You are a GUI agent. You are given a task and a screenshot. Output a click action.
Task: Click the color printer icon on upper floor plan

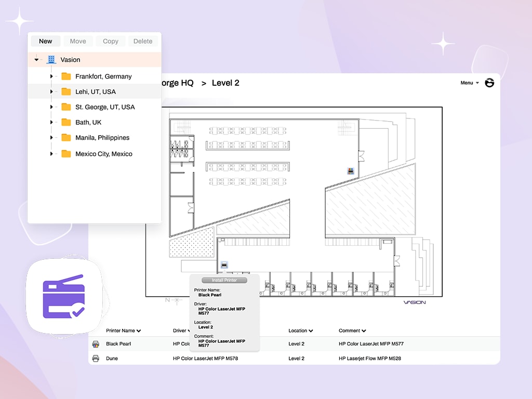pos(351,170)
